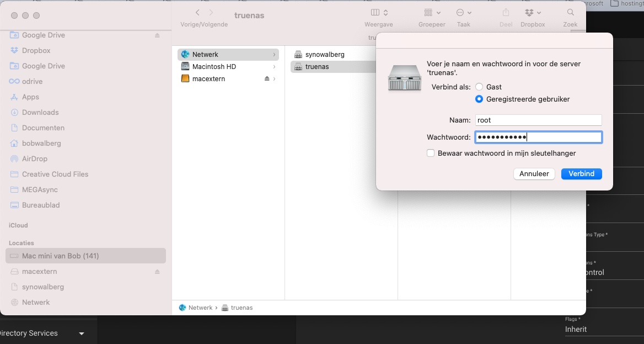644x344 pixels.
Task: Expand Netwerk column chevron
Action: (x=274, y=54)
